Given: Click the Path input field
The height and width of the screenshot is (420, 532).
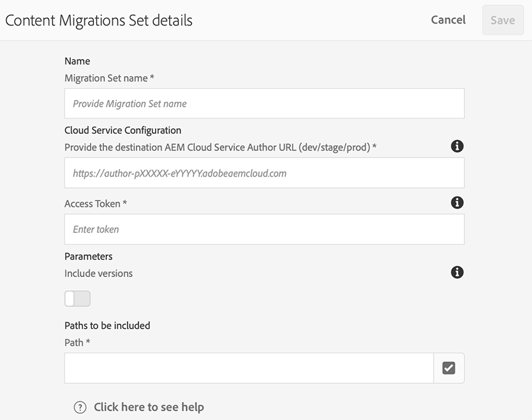Looking at the screenshot, I should (249, 368).
